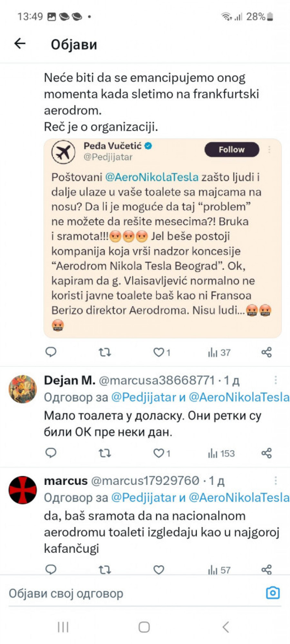Open the Android recent apps button
The width and height of the screenshot is (290, 644).
[63, 627]
